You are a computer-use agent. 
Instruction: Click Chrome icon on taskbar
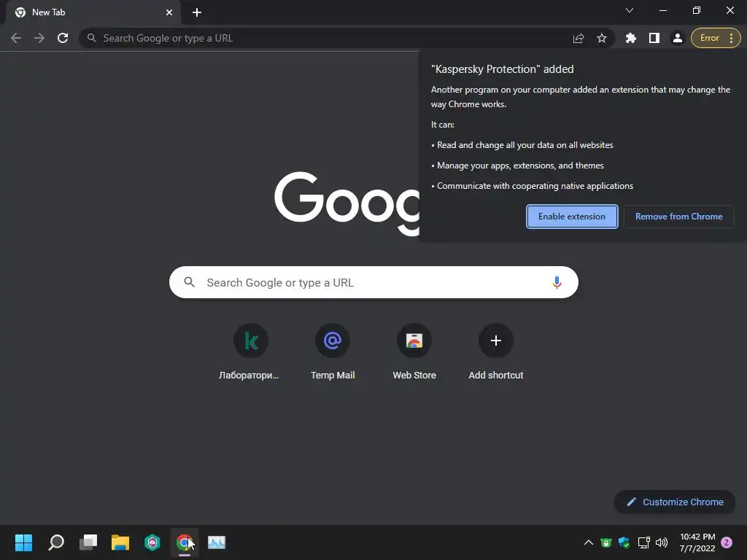click(185, 542)
